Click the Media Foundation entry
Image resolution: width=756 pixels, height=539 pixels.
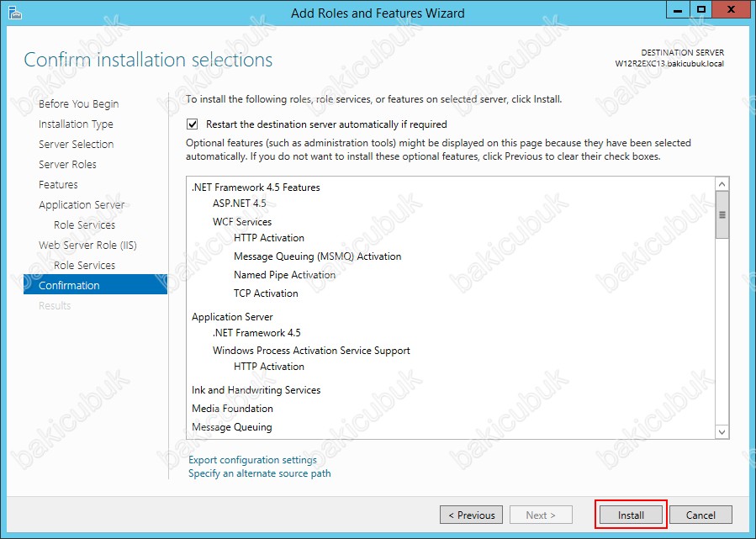[232, 409]
